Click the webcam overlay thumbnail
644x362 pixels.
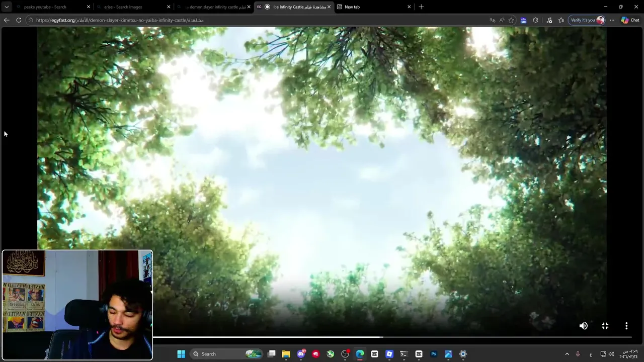tap(77, 305)
